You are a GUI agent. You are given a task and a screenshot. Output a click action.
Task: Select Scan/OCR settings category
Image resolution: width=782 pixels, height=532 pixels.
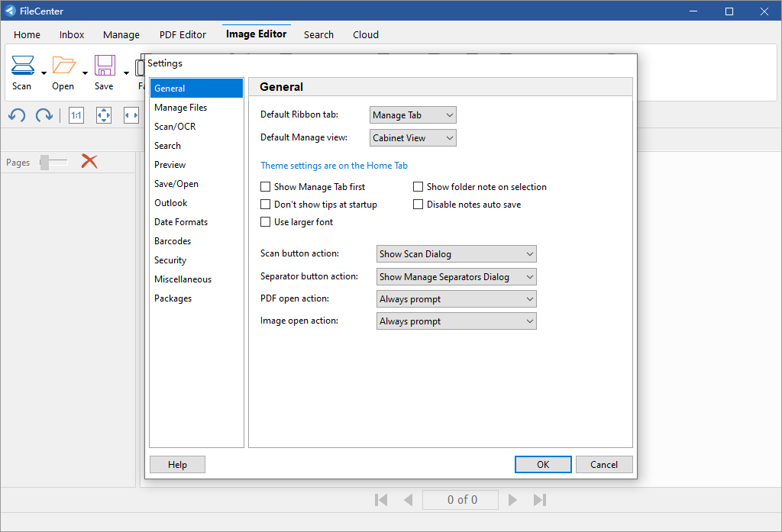pos(196,127)
